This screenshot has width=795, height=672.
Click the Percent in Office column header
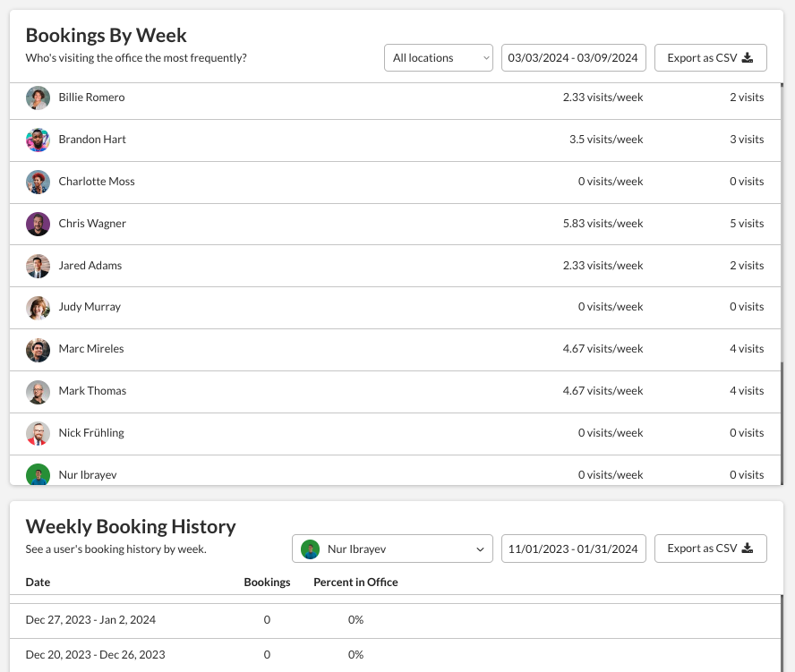[355, 583]
